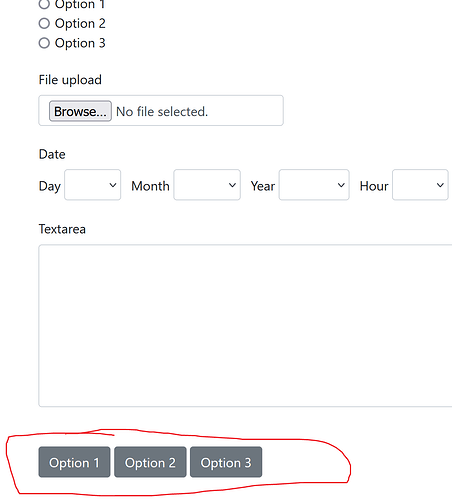Viewport: 452px width, 500px height.
Task: Click the Date heading label
Action: click(x=52, y=154)
